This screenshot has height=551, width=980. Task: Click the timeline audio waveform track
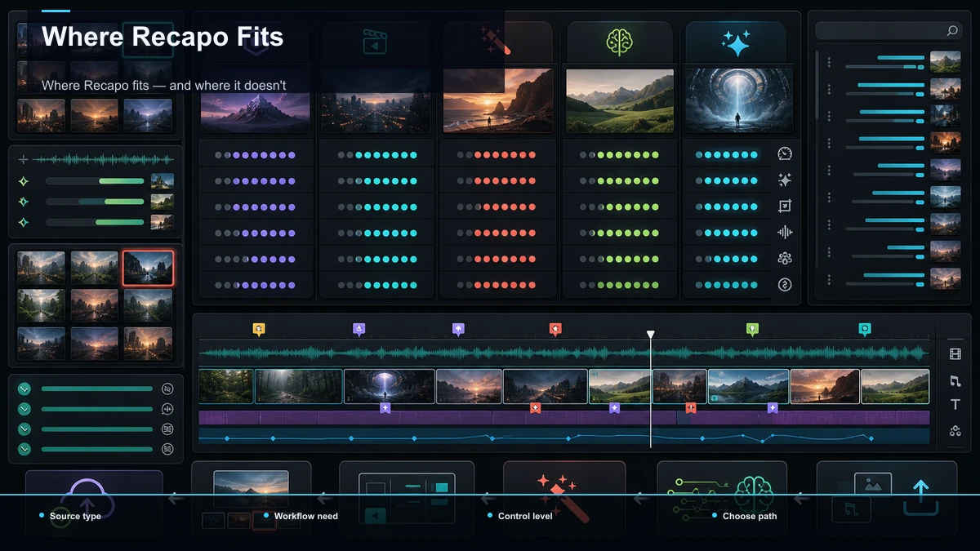[x=564, y=353]
